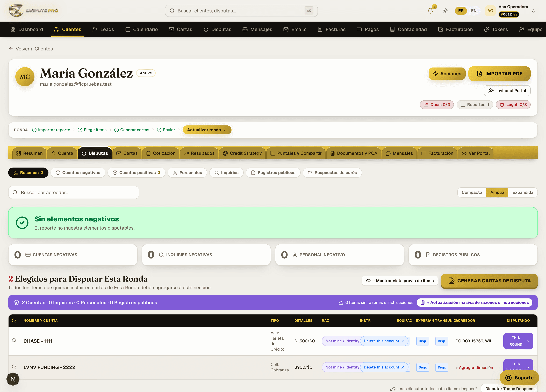546x392 pixels.
Task: Click the Cuentas Negativas summary card
Action: pos(73,255)
